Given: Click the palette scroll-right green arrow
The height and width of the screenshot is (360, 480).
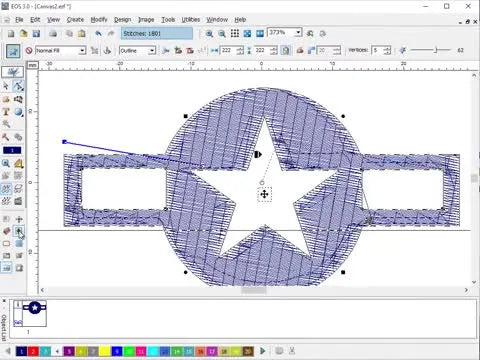Looking at the screenshot, I should coord(263,351).
